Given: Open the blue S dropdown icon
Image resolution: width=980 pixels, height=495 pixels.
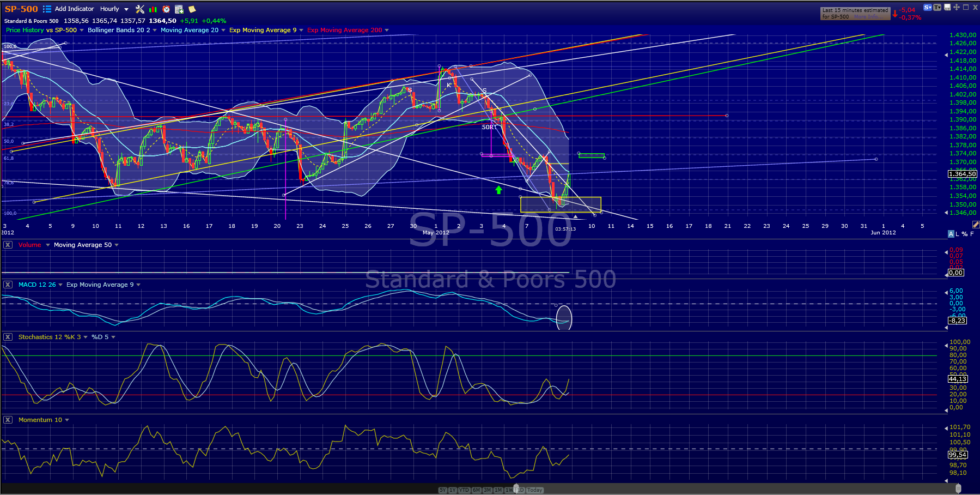Looking at the screenshot, I should [927, 8].
